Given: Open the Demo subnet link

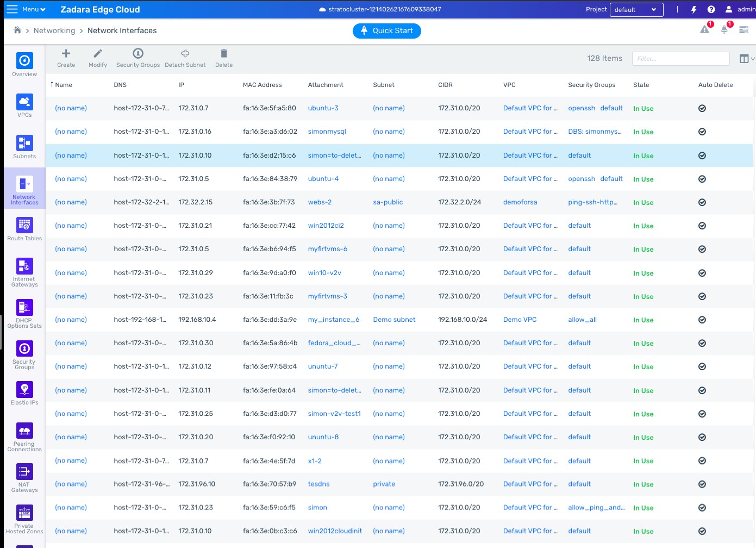Looking at the screenshot, I should [x=394, y=320].
